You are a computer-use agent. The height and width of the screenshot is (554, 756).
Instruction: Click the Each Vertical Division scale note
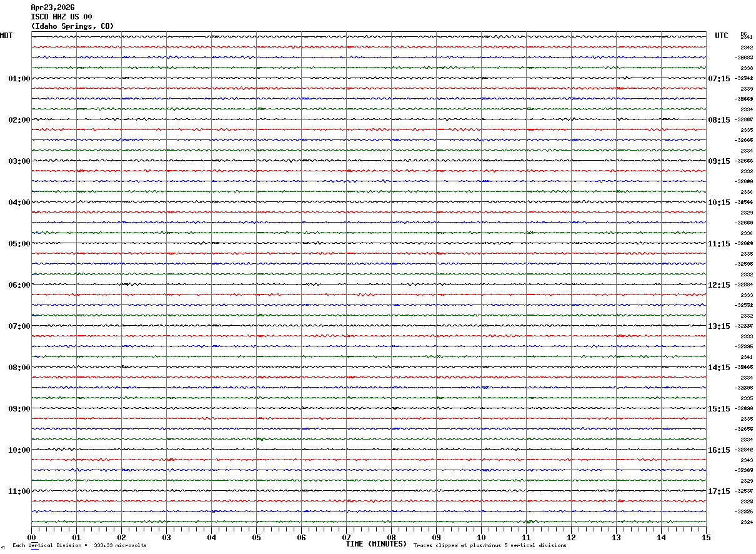tap(79, 546)
